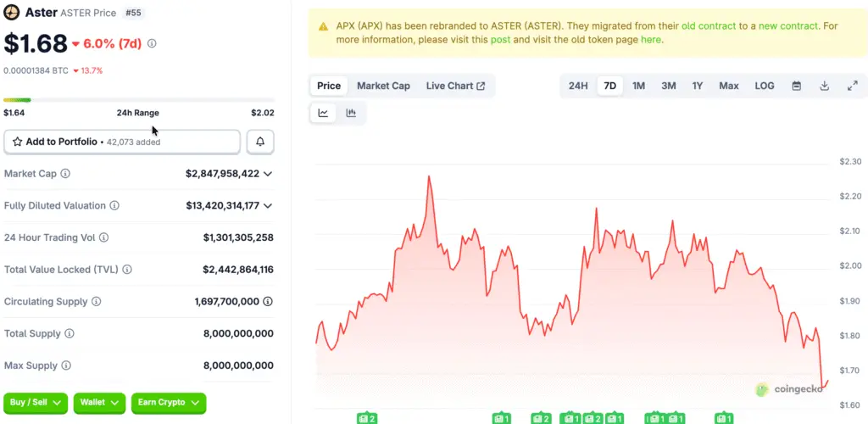Open the Buy / Sell dropdown

(x=36, y=402)
